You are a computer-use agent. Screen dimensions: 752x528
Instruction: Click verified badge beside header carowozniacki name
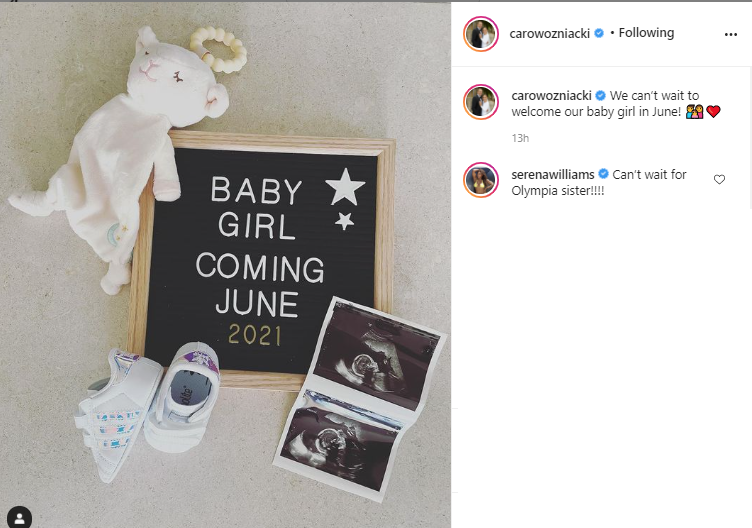(599, 33)
